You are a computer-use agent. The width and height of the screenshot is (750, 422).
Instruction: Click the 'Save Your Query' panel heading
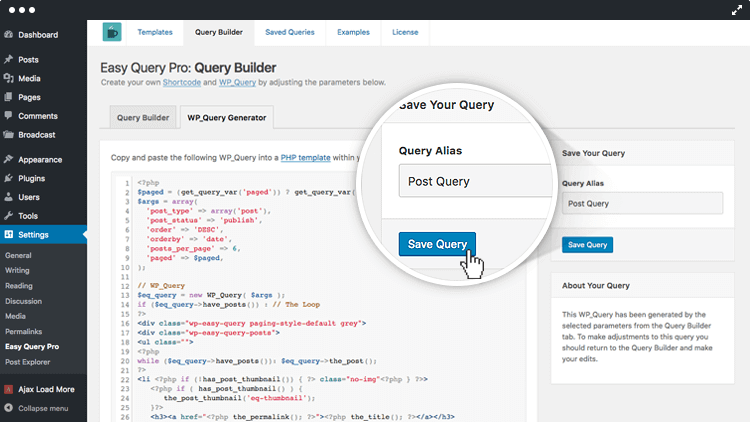click(x=593, y=153)
